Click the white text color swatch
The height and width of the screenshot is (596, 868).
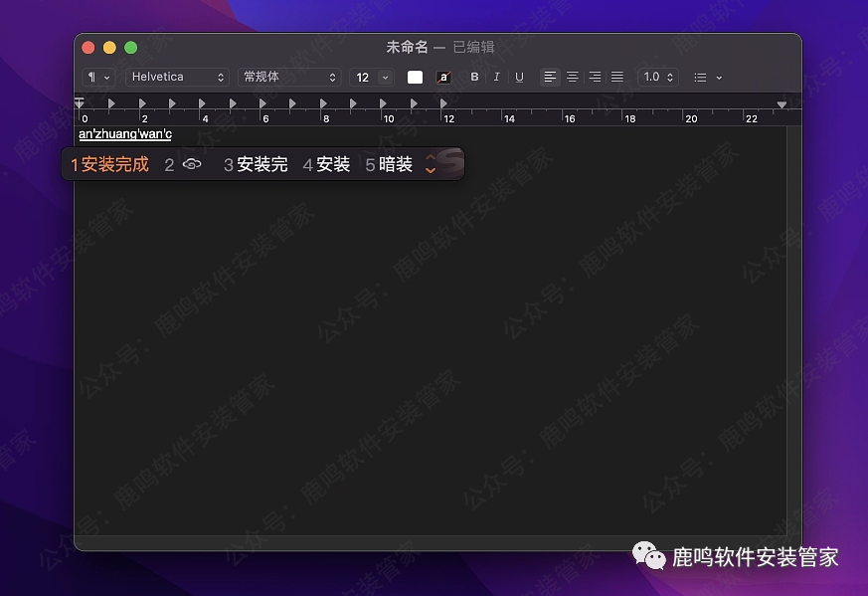(415, 77)
